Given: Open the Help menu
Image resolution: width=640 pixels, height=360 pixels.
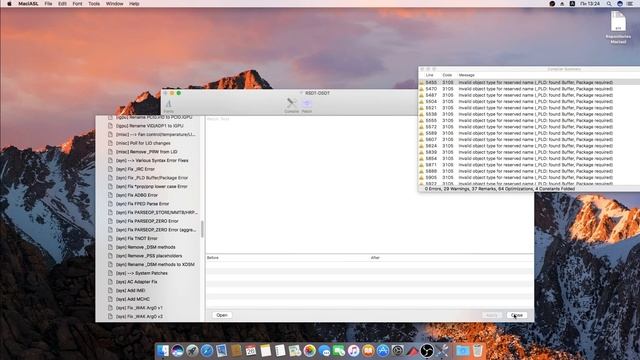Looking at the screenshot, I should [x=134, y=4].
